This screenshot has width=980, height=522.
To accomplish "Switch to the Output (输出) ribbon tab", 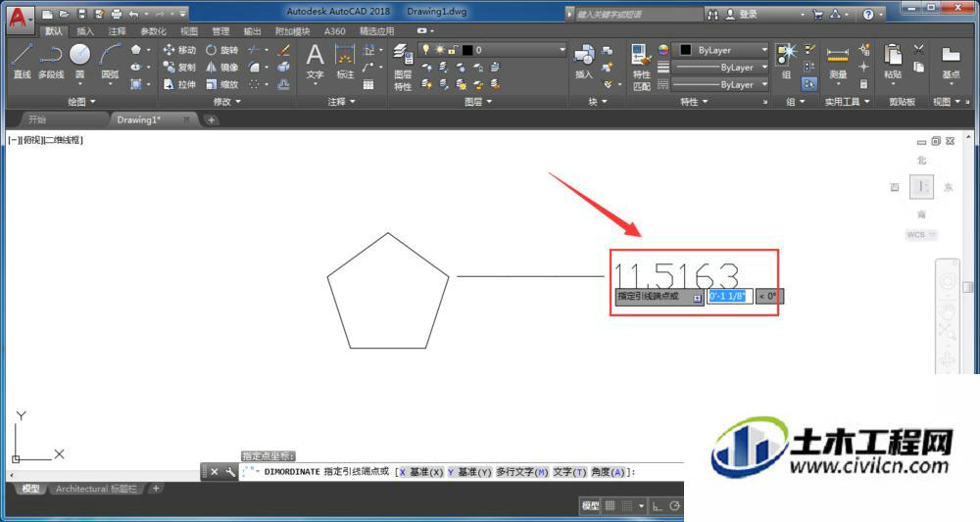I will [252, 31].
